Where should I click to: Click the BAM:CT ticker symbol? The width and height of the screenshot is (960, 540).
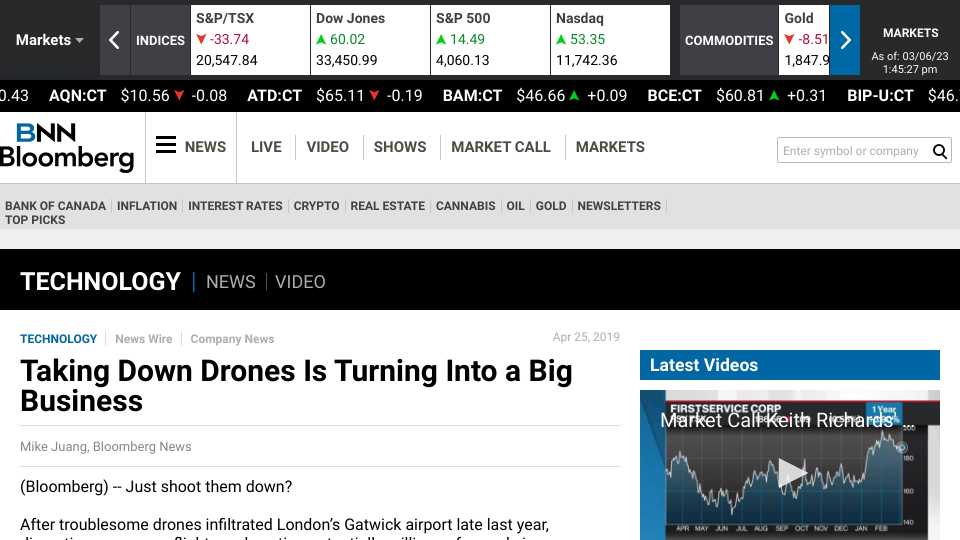pyautogui.click(x=472, y=96)
